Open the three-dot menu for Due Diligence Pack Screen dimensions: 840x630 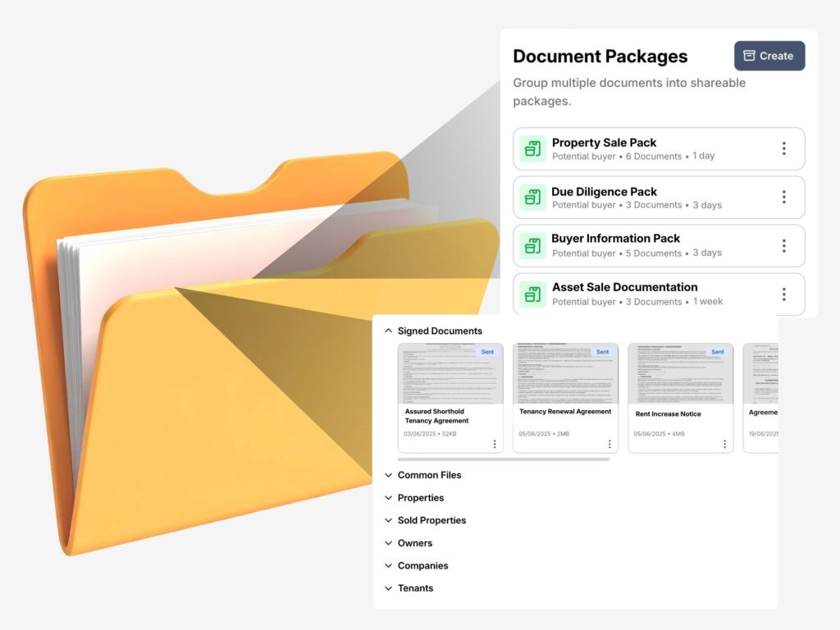pos(783,197)
